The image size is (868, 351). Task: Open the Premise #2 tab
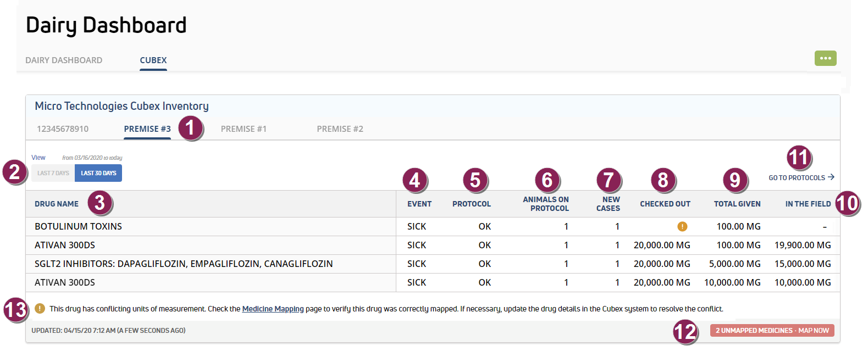pos(340,129)
